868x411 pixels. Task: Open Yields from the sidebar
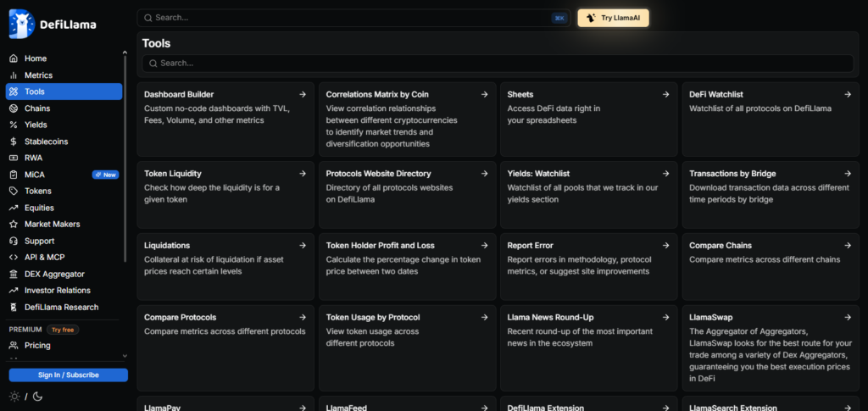pyautogui.click(x=64, y=125)
